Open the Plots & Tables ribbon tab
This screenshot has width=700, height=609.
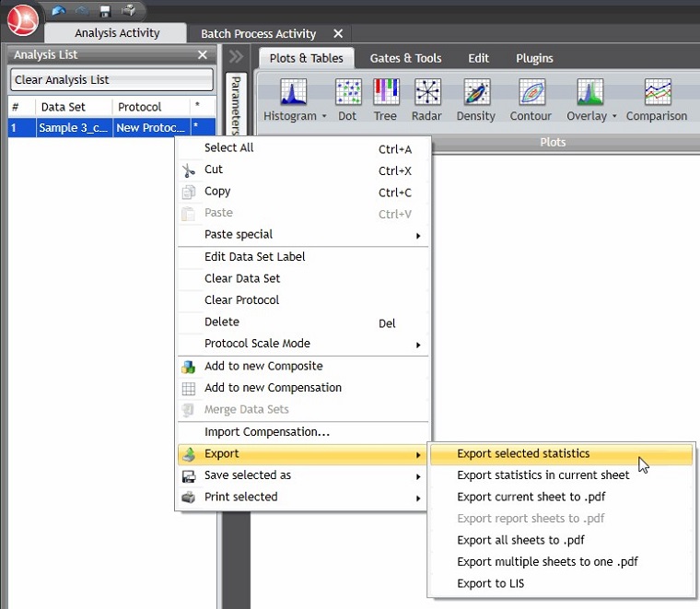click(306, 58)
